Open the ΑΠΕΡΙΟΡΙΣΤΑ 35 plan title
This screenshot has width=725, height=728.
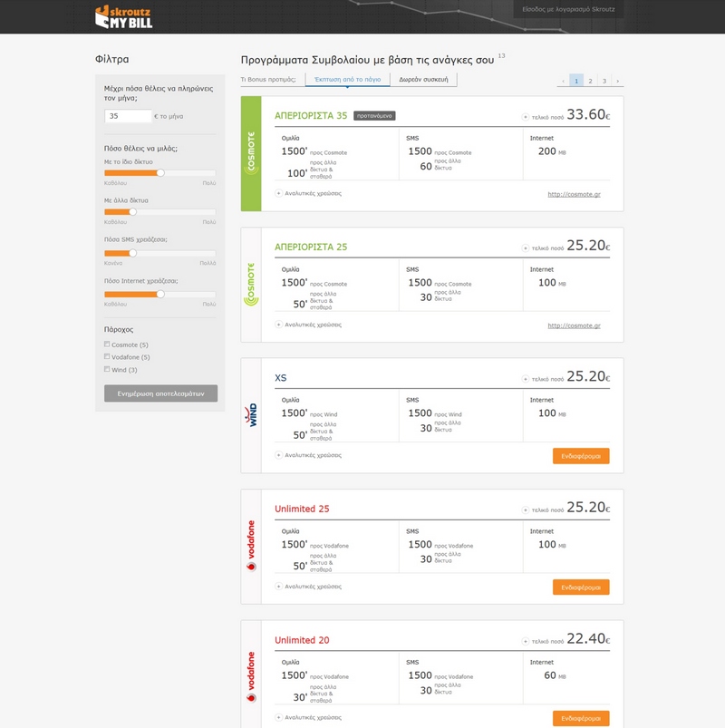pos(311,116)
